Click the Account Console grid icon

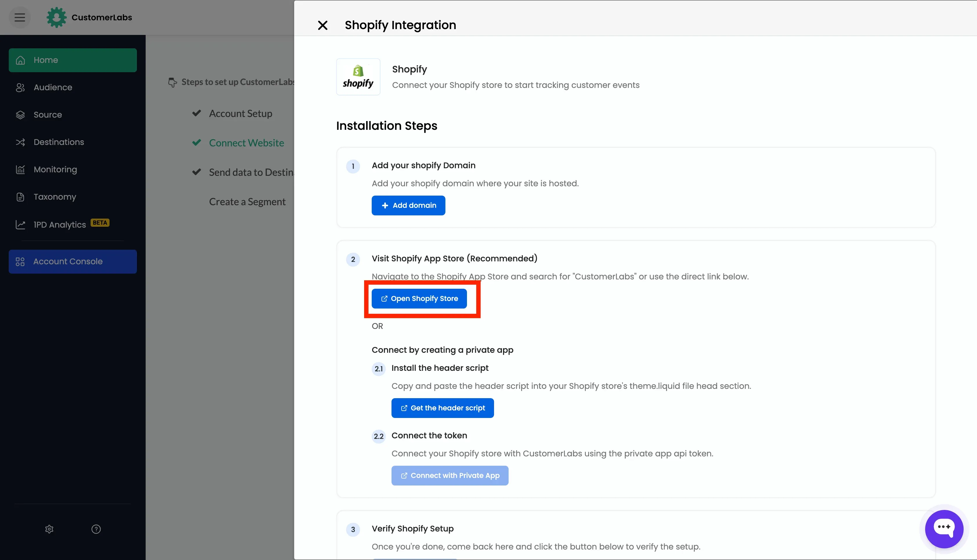20,262
